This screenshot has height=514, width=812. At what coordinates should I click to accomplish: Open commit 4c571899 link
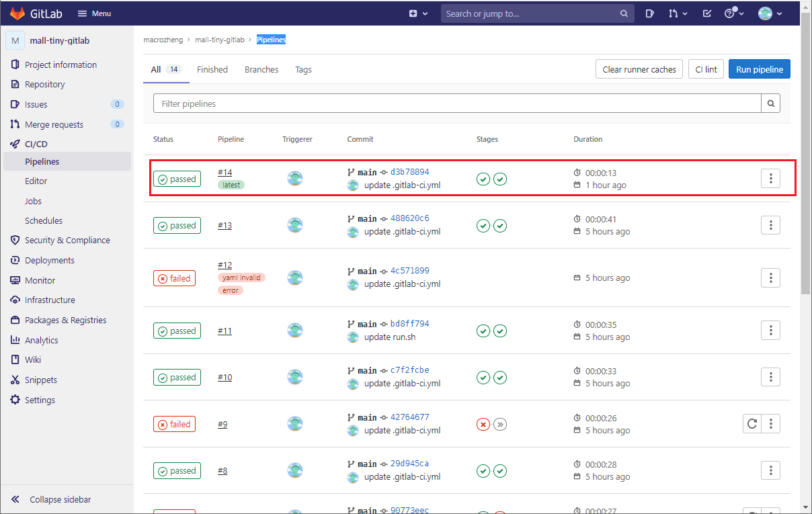pos(409,271)
